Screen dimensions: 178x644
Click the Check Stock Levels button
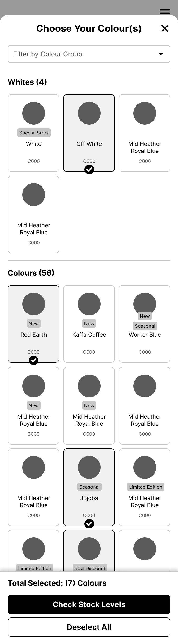(89, 604)
